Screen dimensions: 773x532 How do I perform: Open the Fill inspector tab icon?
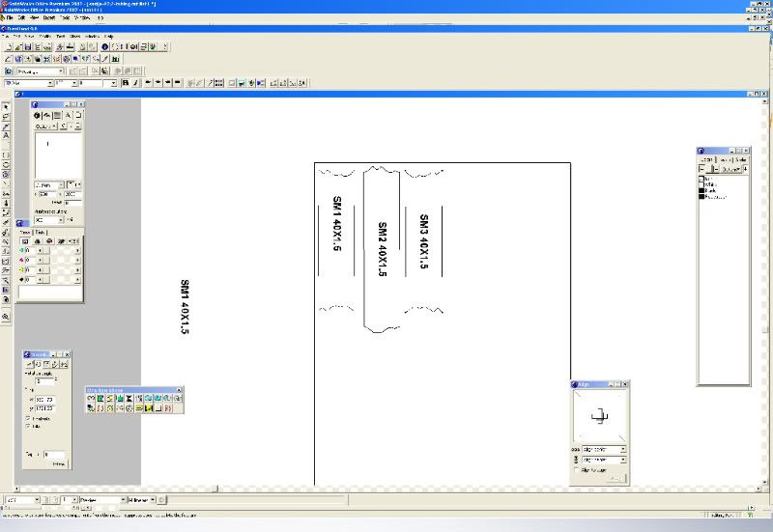pyautogui.click(x=57, y=115)
